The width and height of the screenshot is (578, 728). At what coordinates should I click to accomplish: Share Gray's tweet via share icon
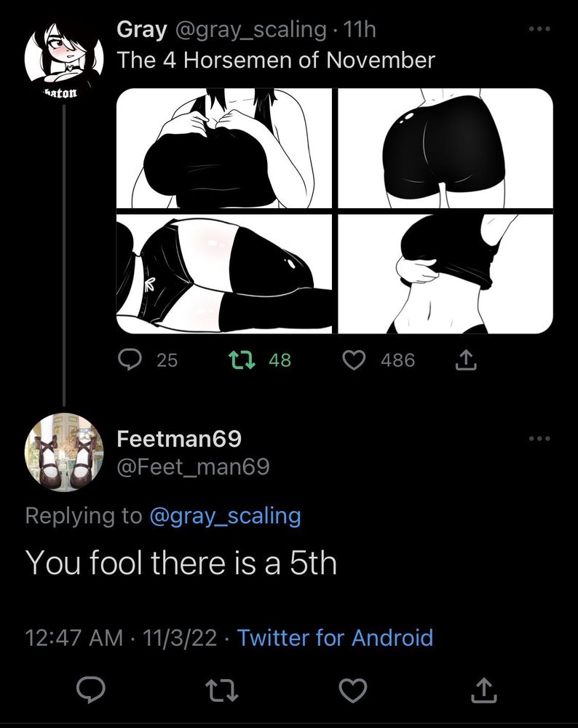466,360
